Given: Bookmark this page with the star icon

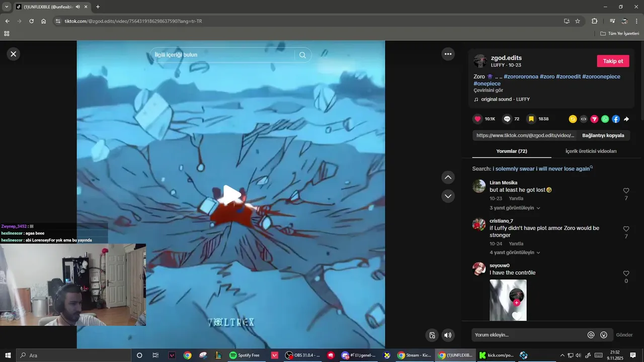Looking at the screenshot, I should (x=578, y=21).
